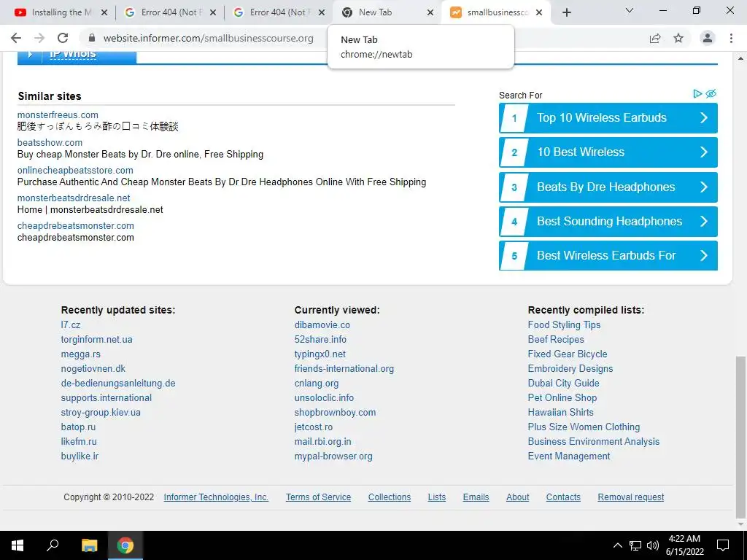The image size is (747, 560).
Task: Open Lists footer link
Action: (437, 497)
